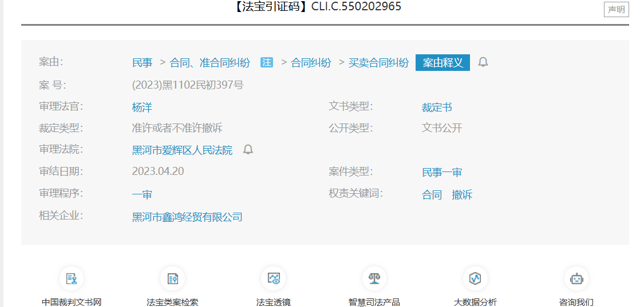The image size is (644, 307).
Task: Click the 撤诉 keyword link
Action: click(x=462, y=195)
